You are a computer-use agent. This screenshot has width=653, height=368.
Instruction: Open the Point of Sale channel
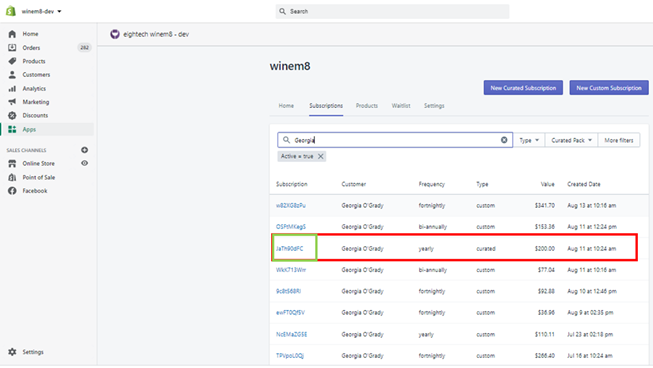pos(39,177)
